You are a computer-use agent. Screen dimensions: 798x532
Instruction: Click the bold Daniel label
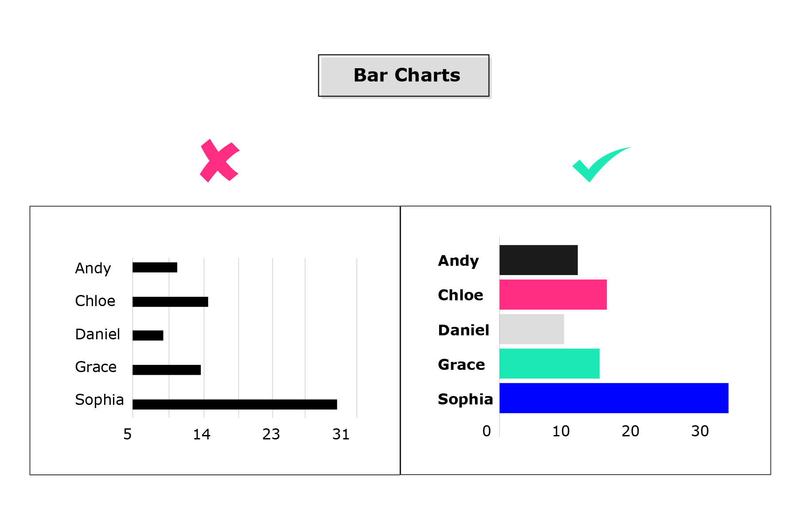click(x=463, y=330)
